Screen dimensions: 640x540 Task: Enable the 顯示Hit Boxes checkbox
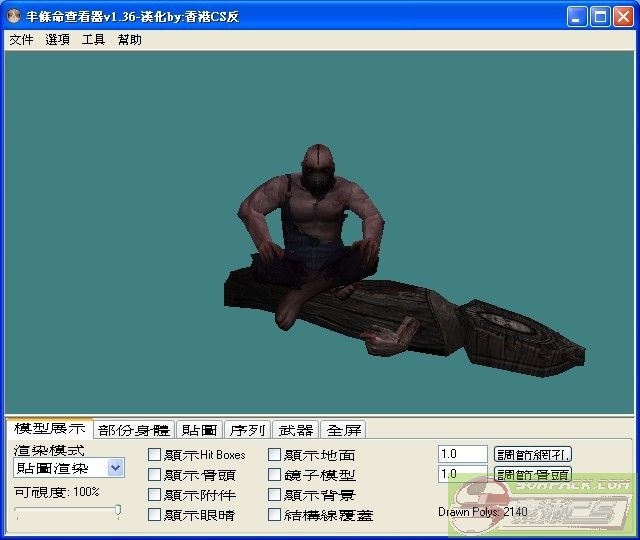pos(155,455)
